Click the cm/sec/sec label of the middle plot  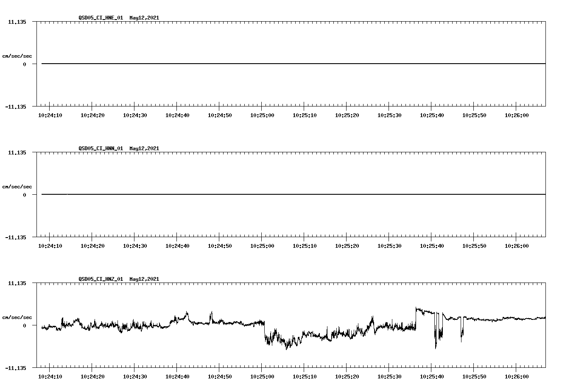click(x=17, y=186)
